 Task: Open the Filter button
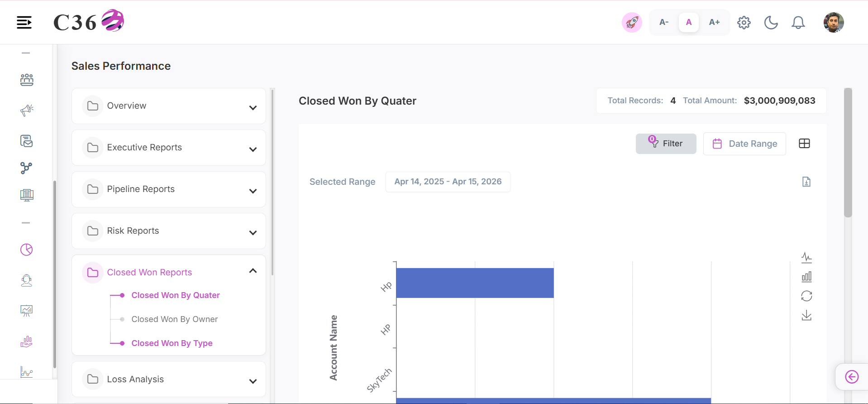click(x=666, y=144)
